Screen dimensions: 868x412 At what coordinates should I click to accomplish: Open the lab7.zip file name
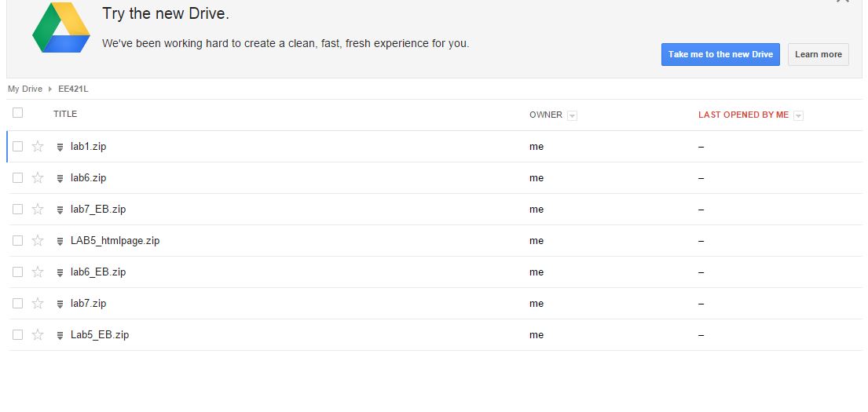[88, 303]
